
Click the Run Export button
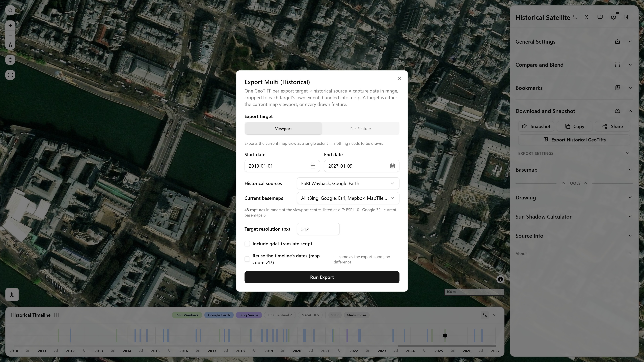point(322,277)
